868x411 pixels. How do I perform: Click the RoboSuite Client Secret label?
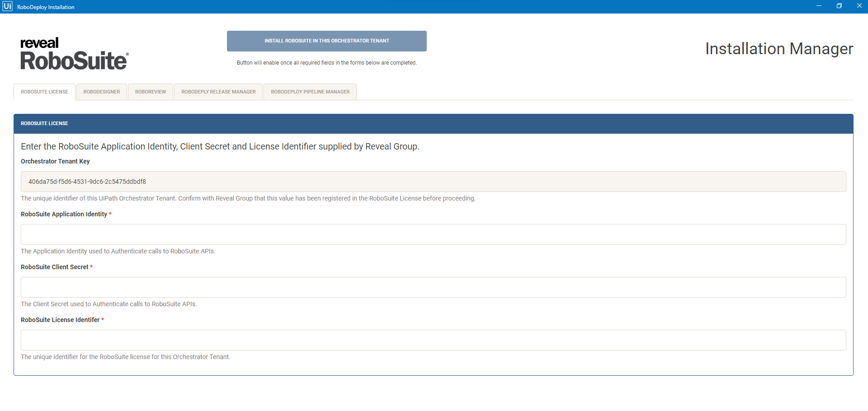pyautogui.click(x=55, y=267)
